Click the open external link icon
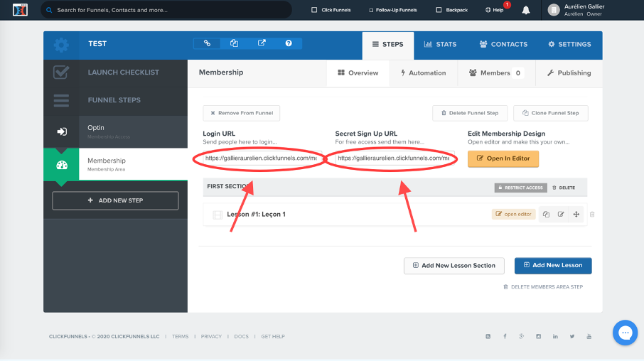 pyautogui.click(x=262, y=43)
